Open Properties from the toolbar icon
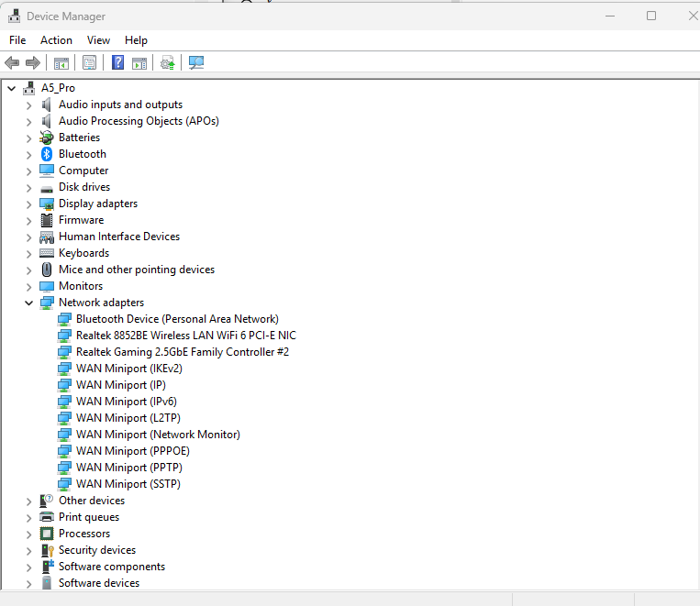This screenshot has height=606, width=700. pyautogui.click(x=89, y=63)
